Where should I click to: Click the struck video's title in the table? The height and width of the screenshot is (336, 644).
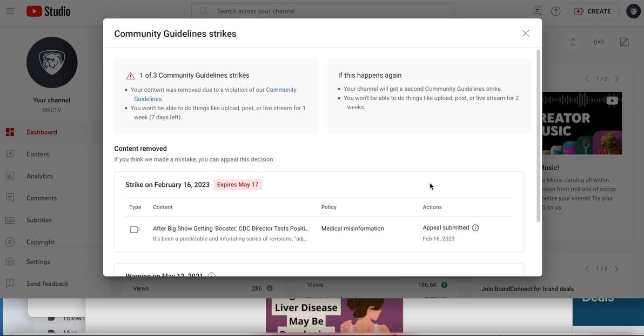click(231, 229)
